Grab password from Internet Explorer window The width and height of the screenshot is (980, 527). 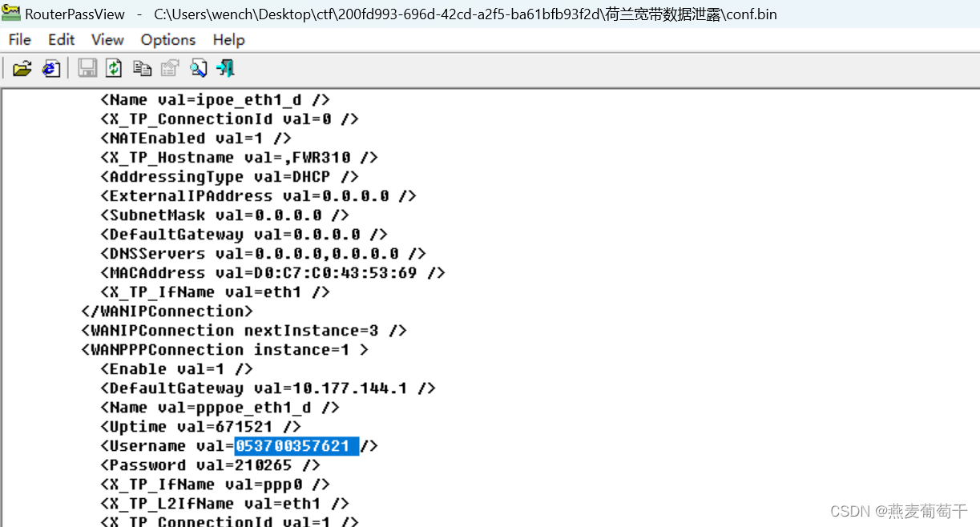tap(50, 68)
